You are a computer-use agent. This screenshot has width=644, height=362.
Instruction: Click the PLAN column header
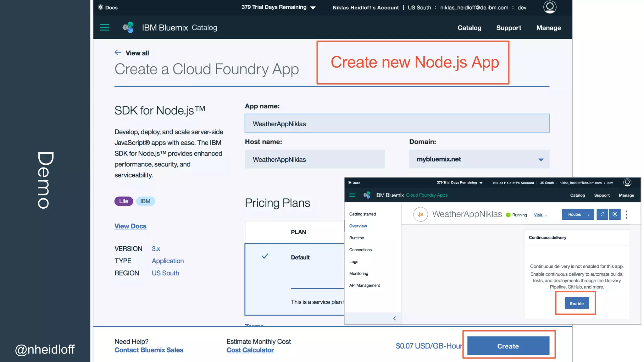pos(298,232)
